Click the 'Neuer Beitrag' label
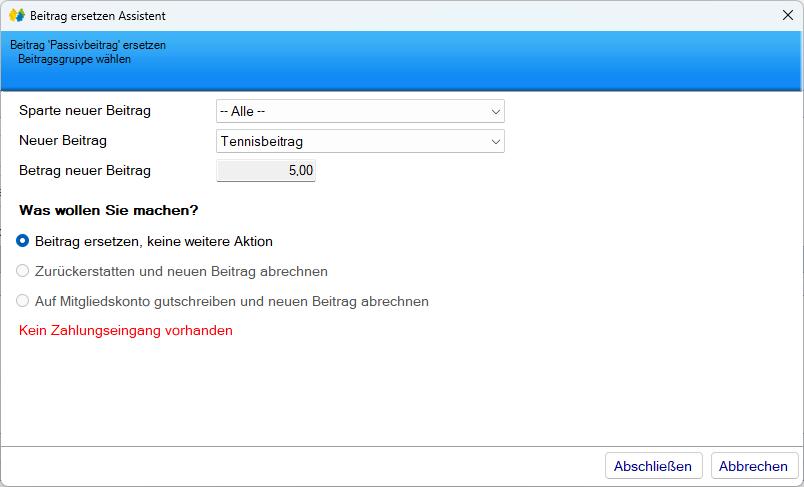 tap(63, 141)
